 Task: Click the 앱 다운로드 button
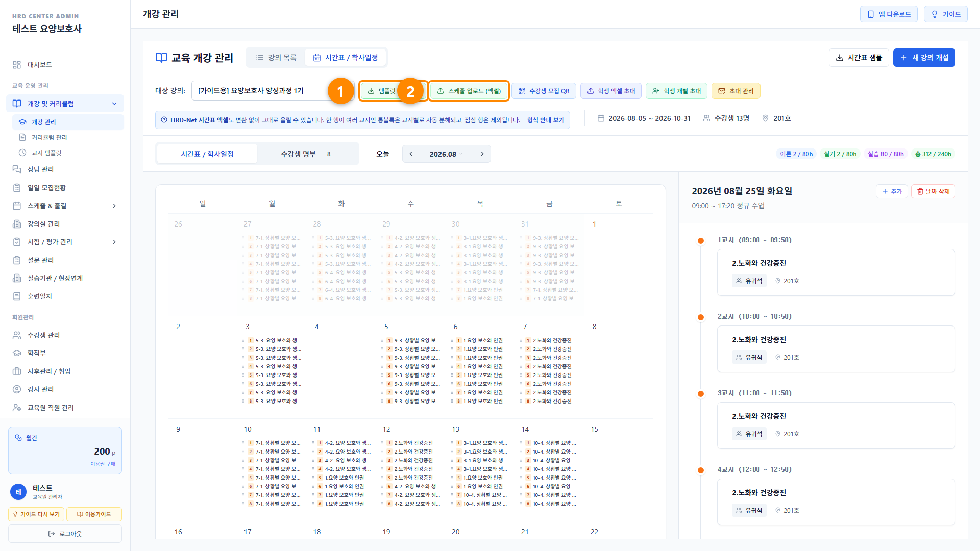[889, 14]
